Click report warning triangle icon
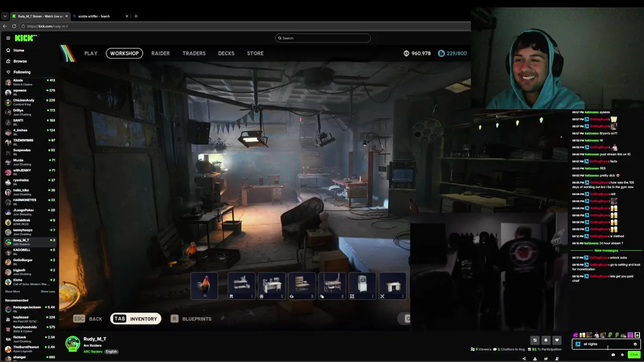644x362 pixels. pos(535,359)
